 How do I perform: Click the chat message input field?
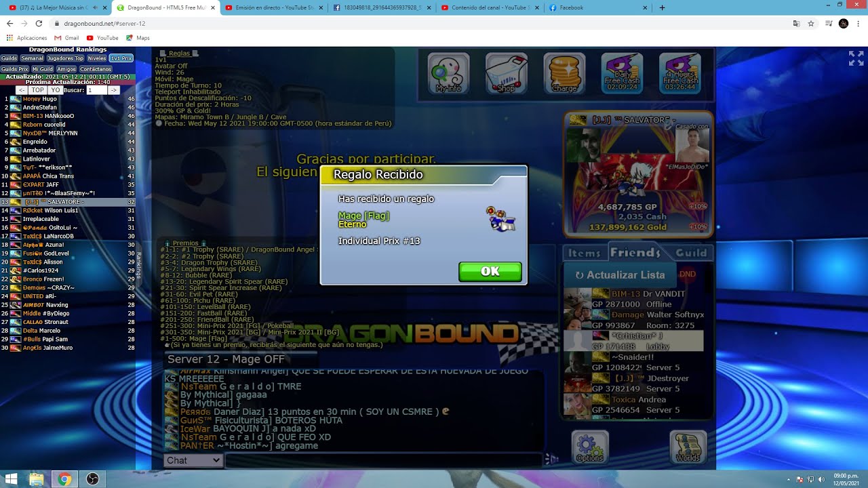pyautogui.click(x=384, y=460)
